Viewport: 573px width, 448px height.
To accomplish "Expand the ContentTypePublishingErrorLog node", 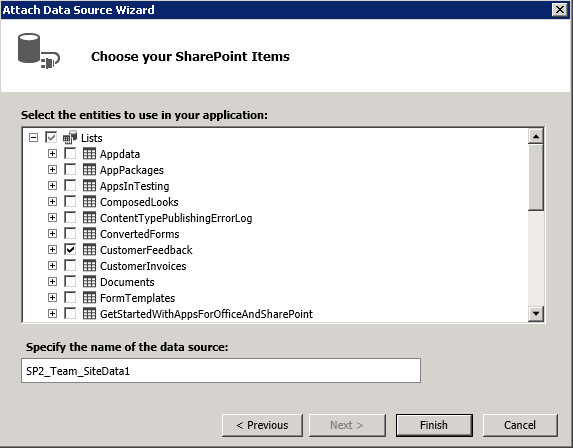I will [52, 217].
